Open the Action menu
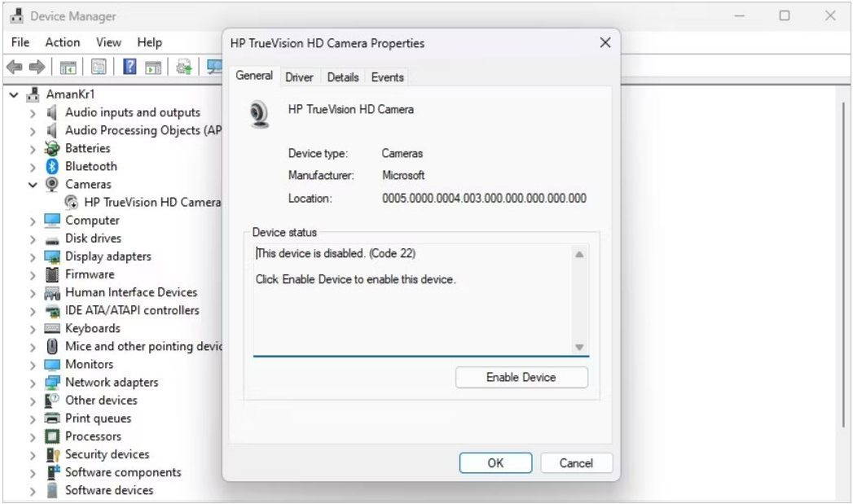 point(63,42)
